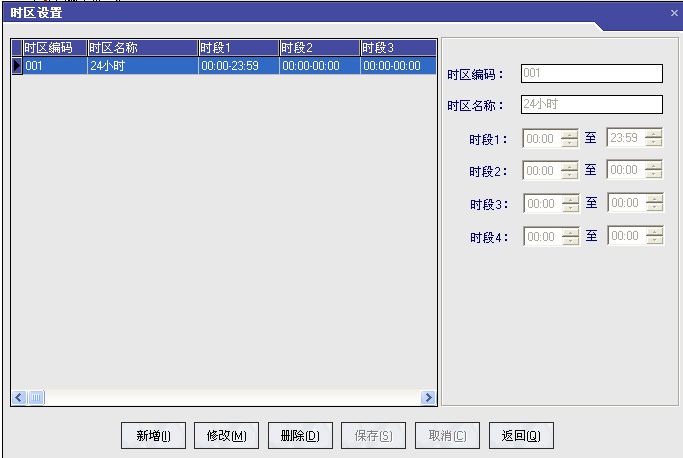Click the 时段1 column header
The width and height of the screenshot is (683, 458).
point(237,48)
